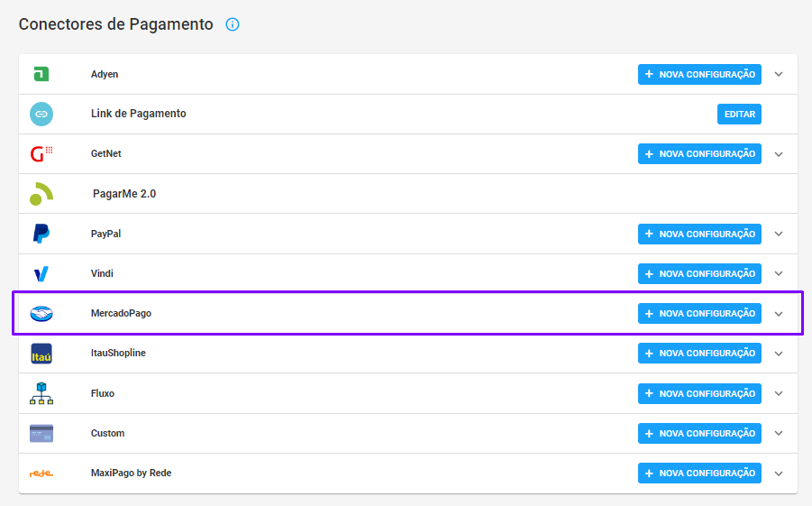Add a new PayPal configuration

coord(699,234)
